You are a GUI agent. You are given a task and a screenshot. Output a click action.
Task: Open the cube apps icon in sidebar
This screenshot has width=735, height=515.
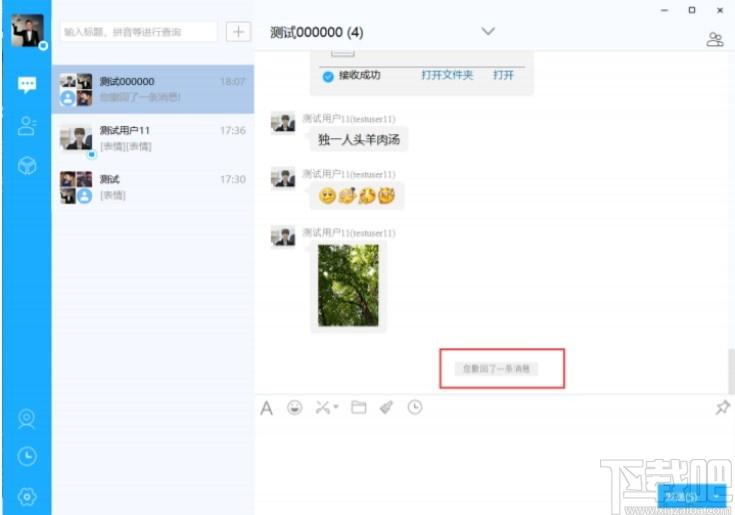(27, 166)
